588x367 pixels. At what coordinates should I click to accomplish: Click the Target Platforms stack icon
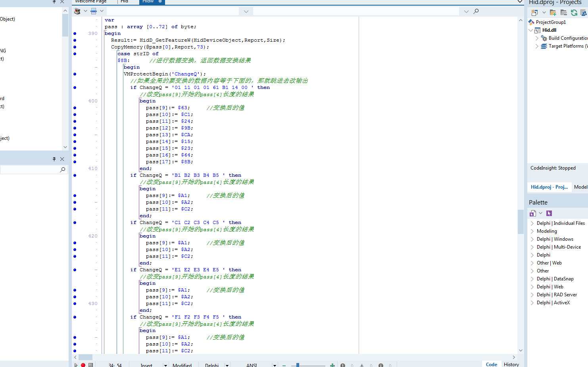544,46
